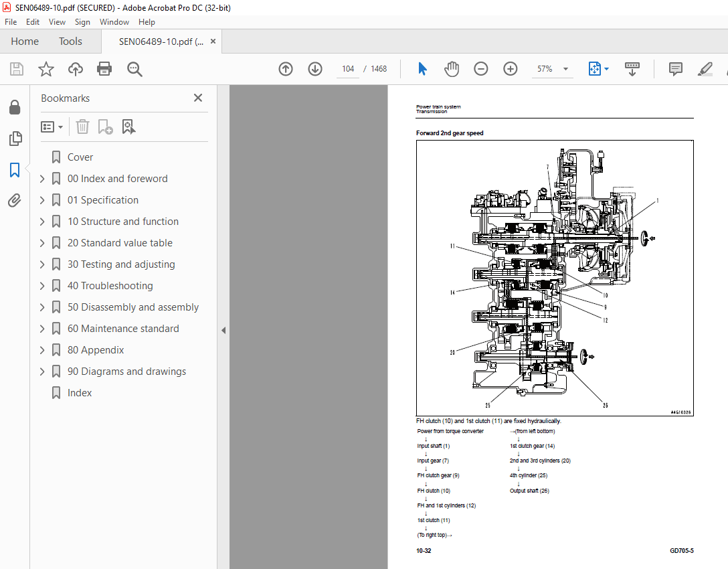
Task: Delete selected bookmark with trash icon
Action: point(82,127)
